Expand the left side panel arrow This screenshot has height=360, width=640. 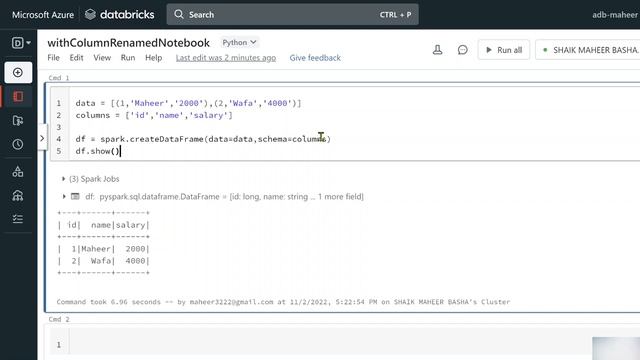[42, 138]
